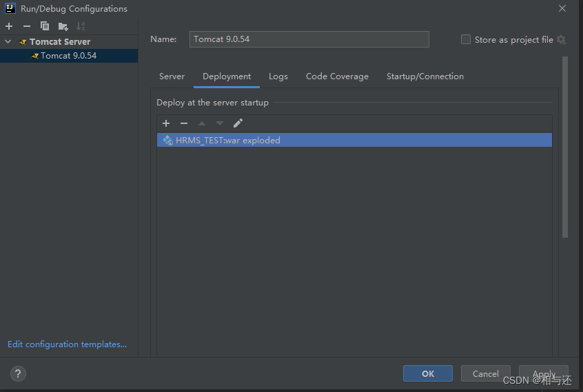Close the Run/Debug Configurations dialog
583x392 pixels.
point(562,8)
